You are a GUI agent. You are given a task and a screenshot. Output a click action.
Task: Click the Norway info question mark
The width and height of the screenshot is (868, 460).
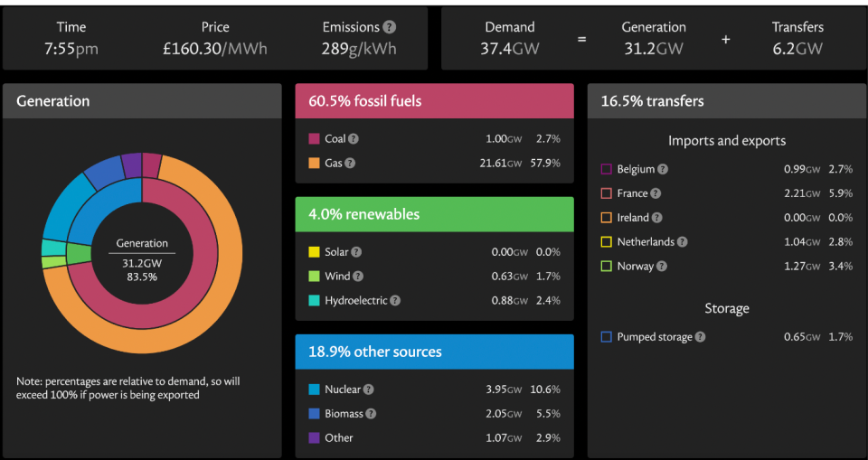[661, 267]
